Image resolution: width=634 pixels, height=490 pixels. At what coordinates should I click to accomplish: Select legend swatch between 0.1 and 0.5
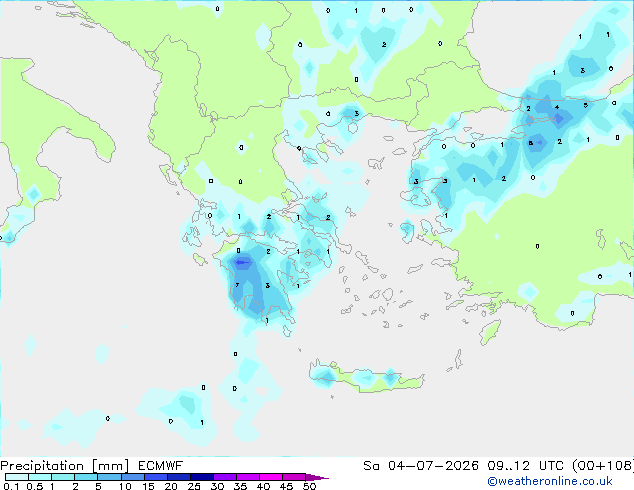pos(17,477)
